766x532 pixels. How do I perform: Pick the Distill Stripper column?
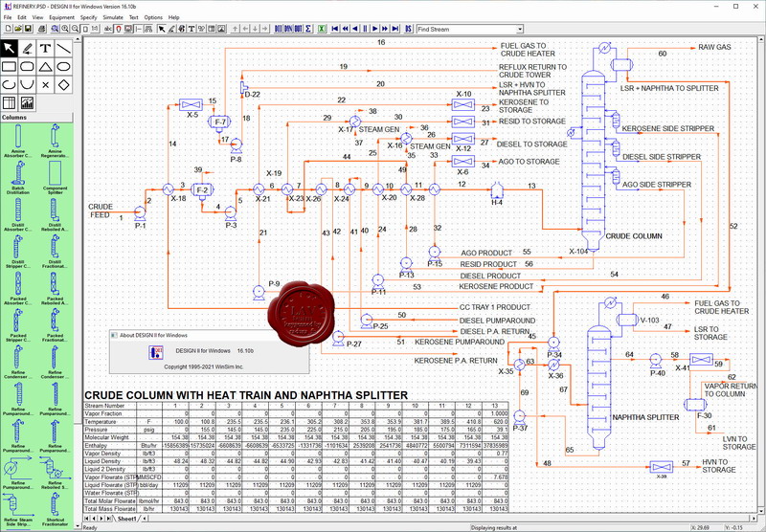tap(18, 252)
